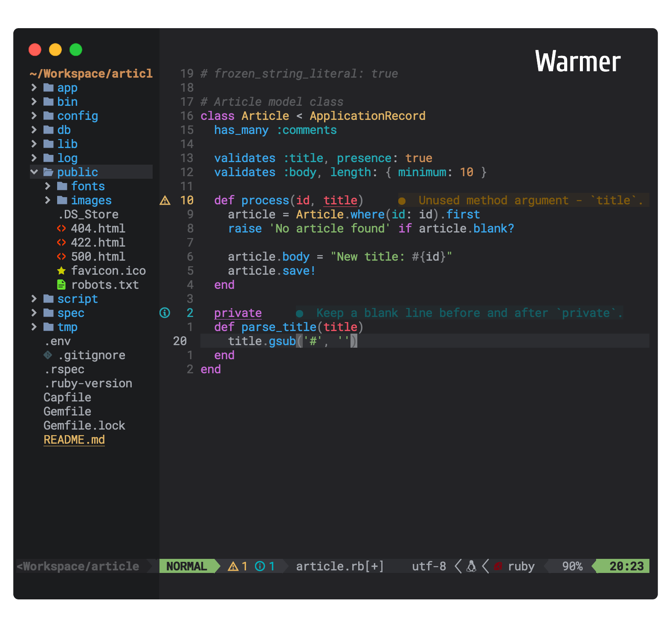Image resolution: width=672 pixels, height=622 pixels.
Task: Click the Linux penguin icon in status bar
Action: point(471,566)
